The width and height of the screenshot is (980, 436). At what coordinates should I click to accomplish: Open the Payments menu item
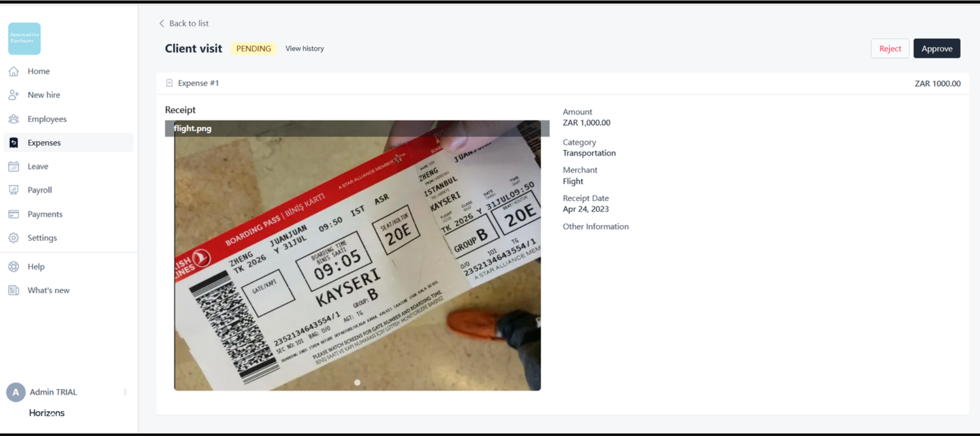(x=68, y=214)
